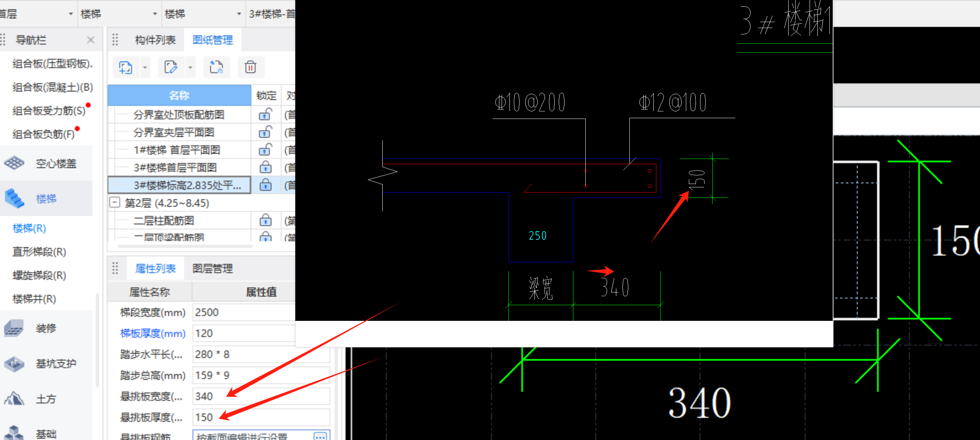The width and height of the screenshot is (980, 440).
Task: Open the edit drawing dropdown arrow
Action: pyautogui.click(x=191, y=68)
